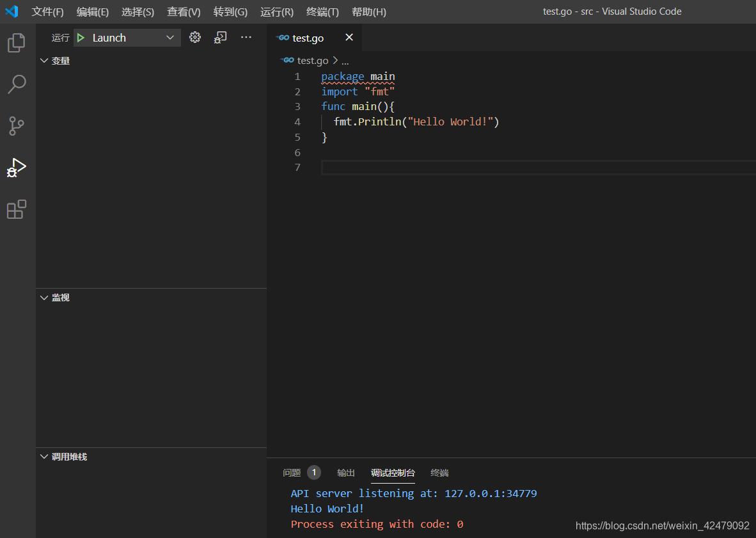This screenshot has height=538, width=756.
Task: Click the "fmt" import string
Action: 380,91
